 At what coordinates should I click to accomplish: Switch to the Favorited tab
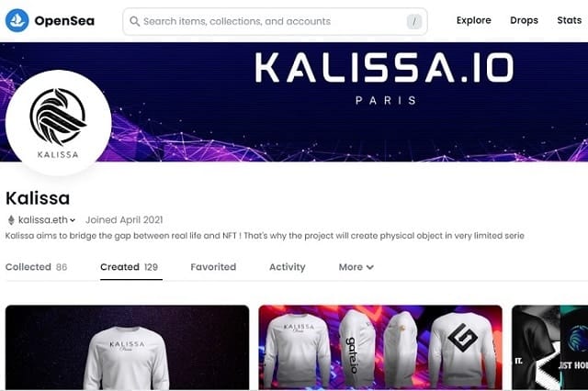tap(213, 267)
